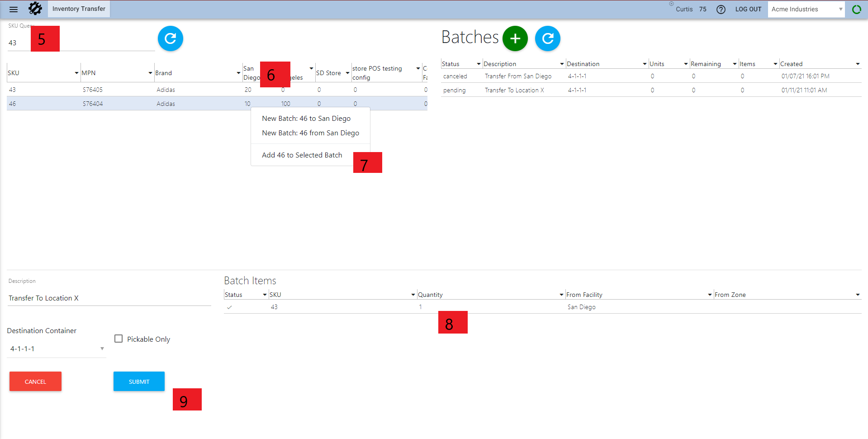
Task: Click the gear logo icon
Action: pos(35,9)
